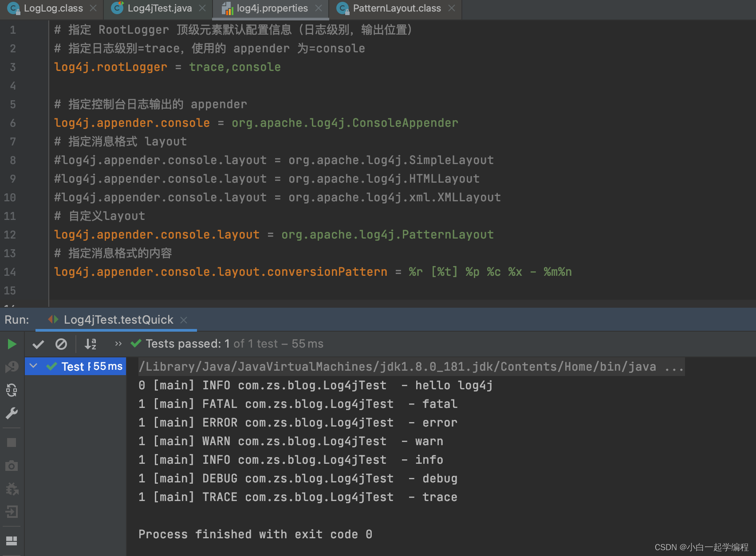Toggle auto-test rerun icon
The width and height of the screenshot is (756, 556).
point(12,390)
